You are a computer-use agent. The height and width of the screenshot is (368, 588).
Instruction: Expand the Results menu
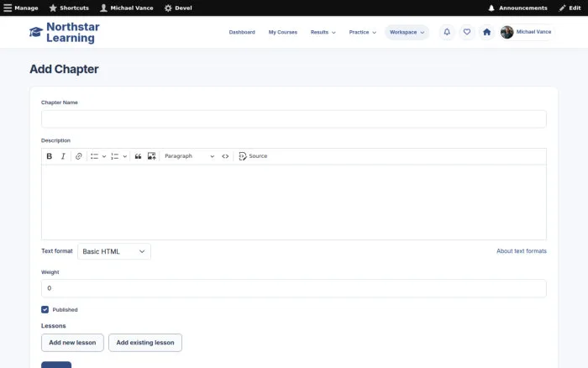point(323,32)
